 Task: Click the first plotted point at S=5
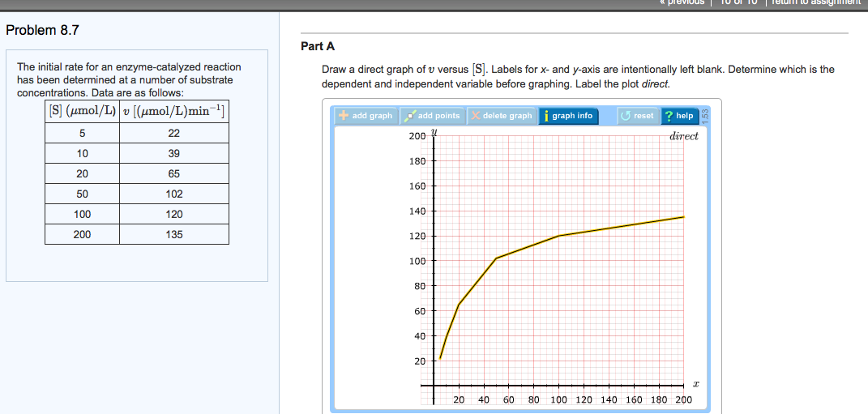coord(440,358)
